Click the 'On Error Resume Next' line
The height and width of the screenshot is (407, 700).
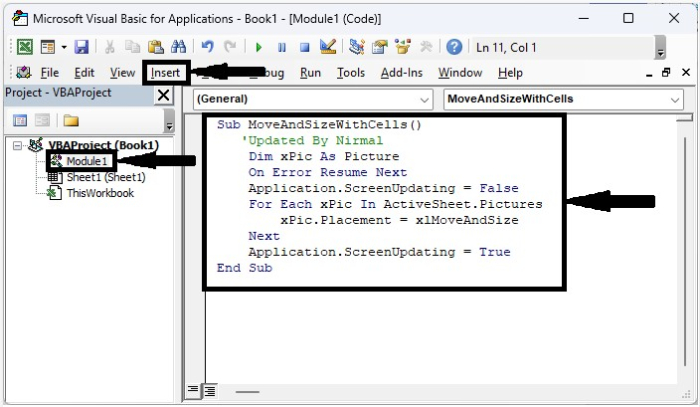328,172
